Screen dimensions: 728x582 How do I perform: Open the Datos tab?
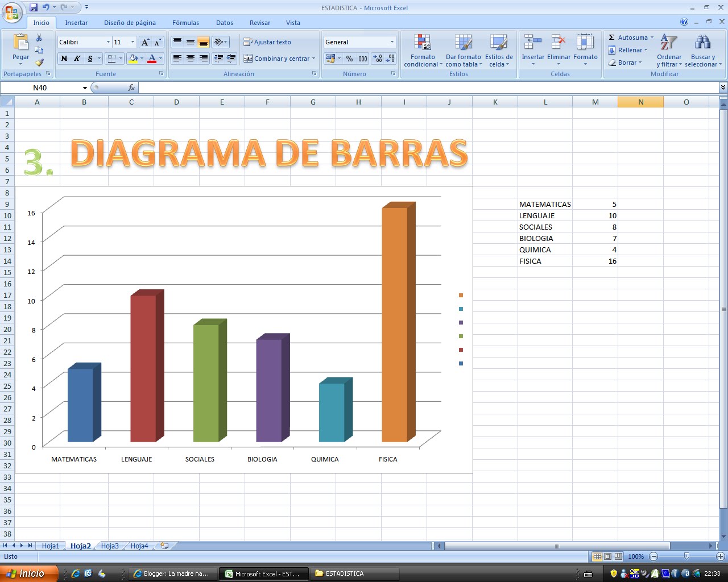tap(225, 23)
